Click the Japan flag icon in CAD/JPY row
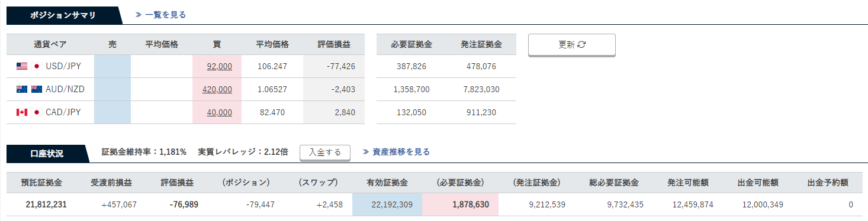Image resolution: width=868 pixels, height=221 pixels. point(36,112)
